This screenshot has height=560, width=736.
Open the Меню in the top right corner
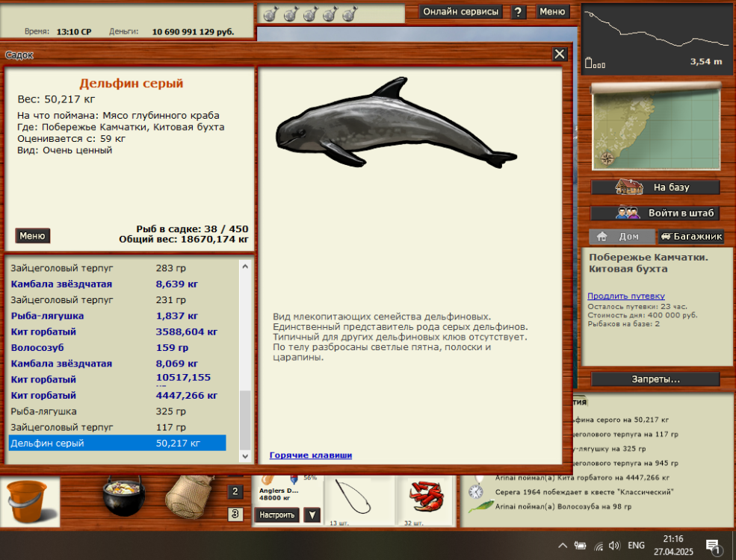(x=553, y=11)
